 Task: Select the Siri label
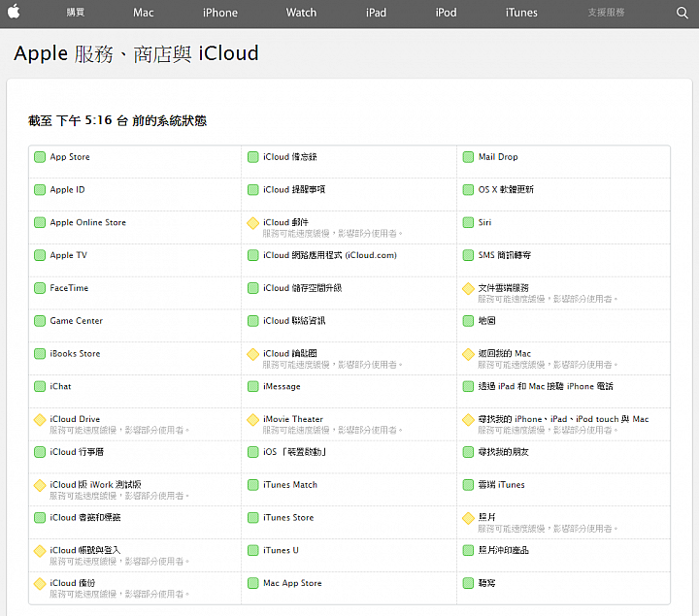(x=484, y=222)
